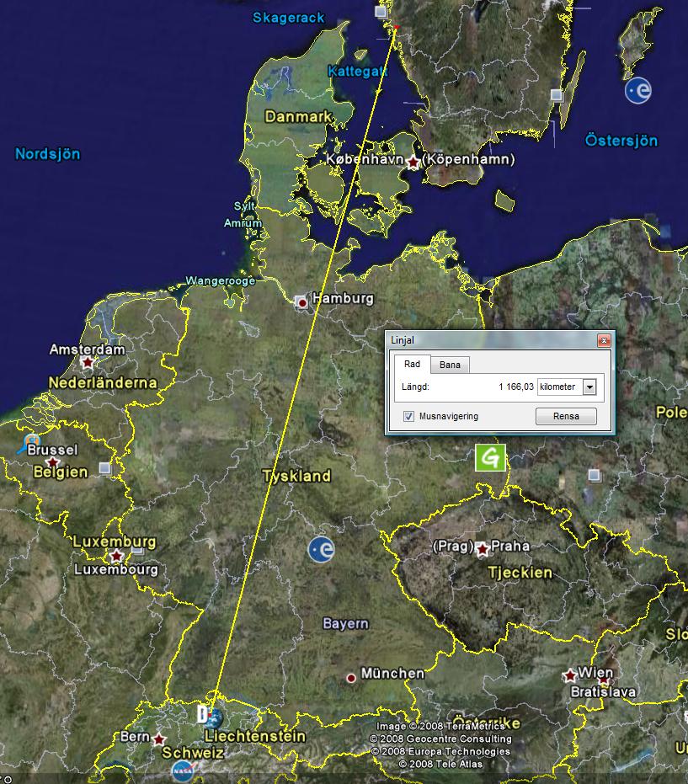Click the Längd value 1 166,03
The height and width of the screenshot is (784, 688).
click(x=516, y=387)
